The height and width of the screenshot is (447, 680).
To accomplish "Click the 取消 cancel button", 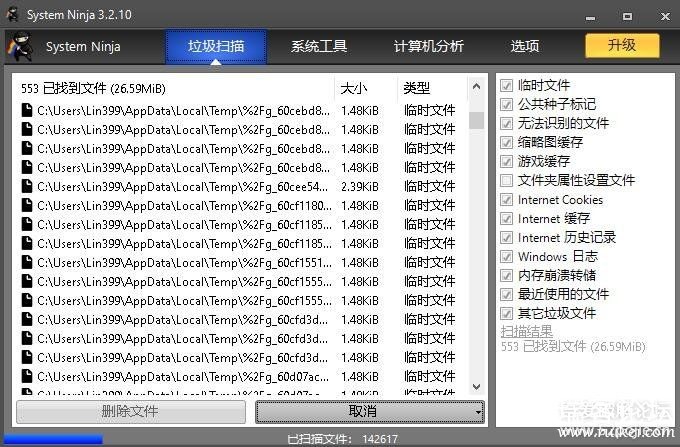I will (363, 411).
